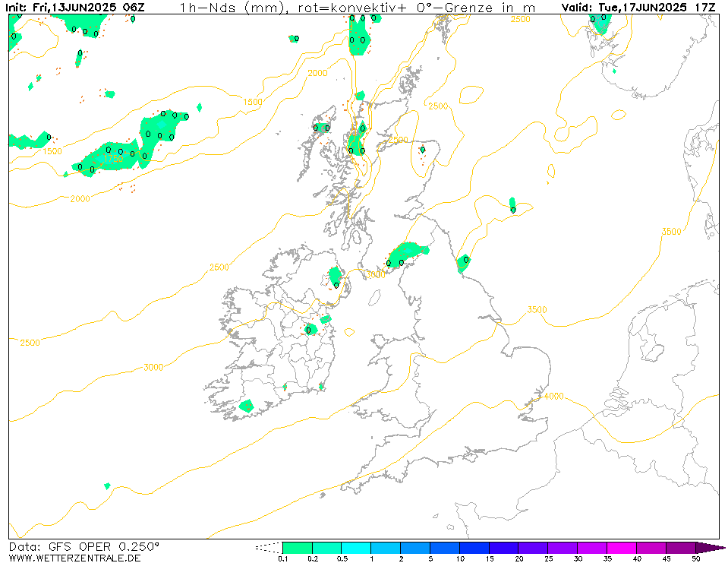The image size is (728, 563).
Task: Click the Isle of Man outline
Action: 375,298
